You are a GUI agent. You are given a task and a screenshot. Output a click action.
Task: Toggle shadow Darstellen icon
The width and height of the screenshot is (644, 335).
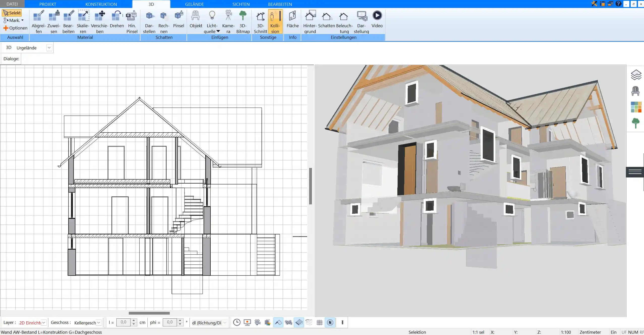click(149, 22)
